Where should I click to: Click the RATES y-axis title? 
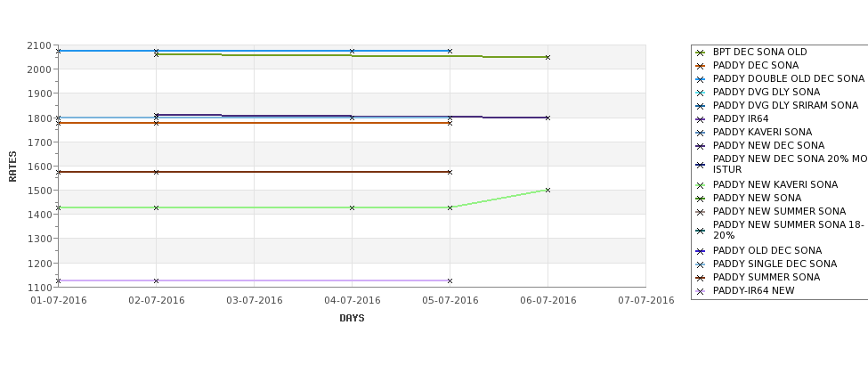coord(12,167)
